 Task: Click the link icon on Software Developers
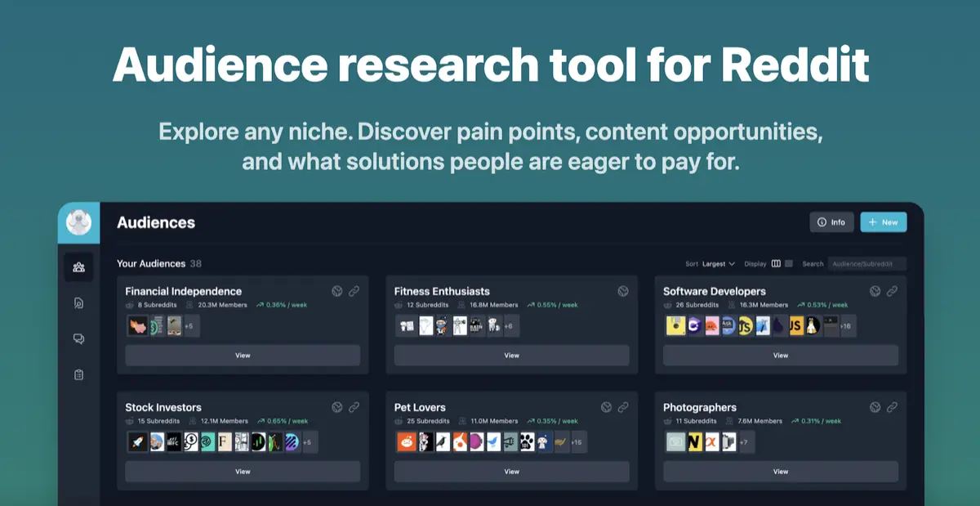coord(892,291)
